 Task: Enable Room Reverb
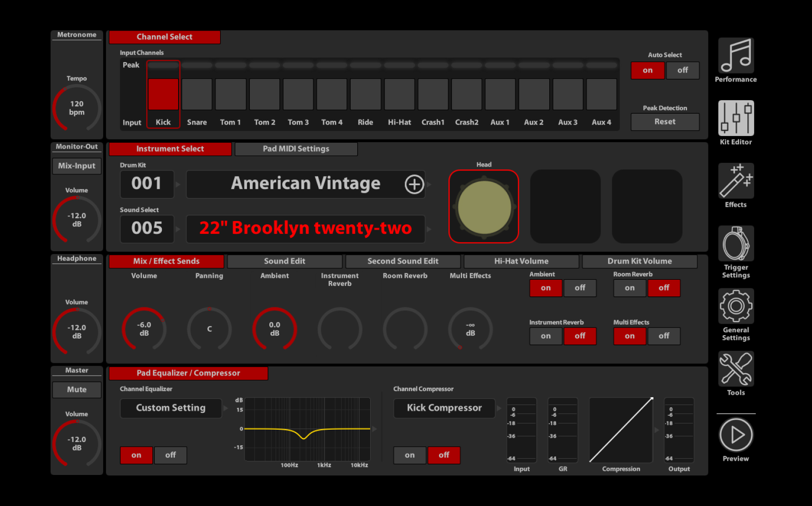pos(629,288)
